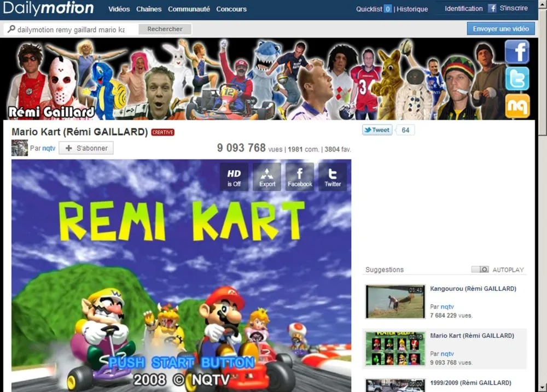Click the Quicklist 0 counter badge

click(388, 9)
